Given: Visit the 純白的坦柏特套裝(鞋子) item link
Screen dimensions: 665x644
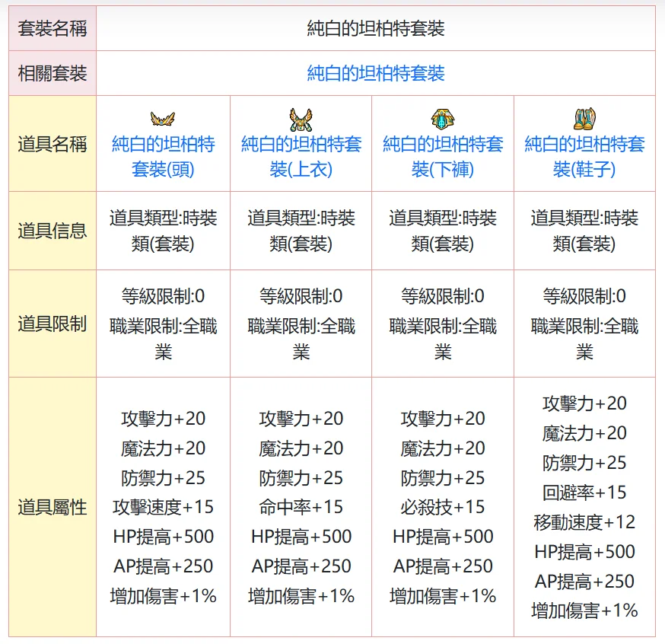Looking at the screenshot, I should coord(584,156).
